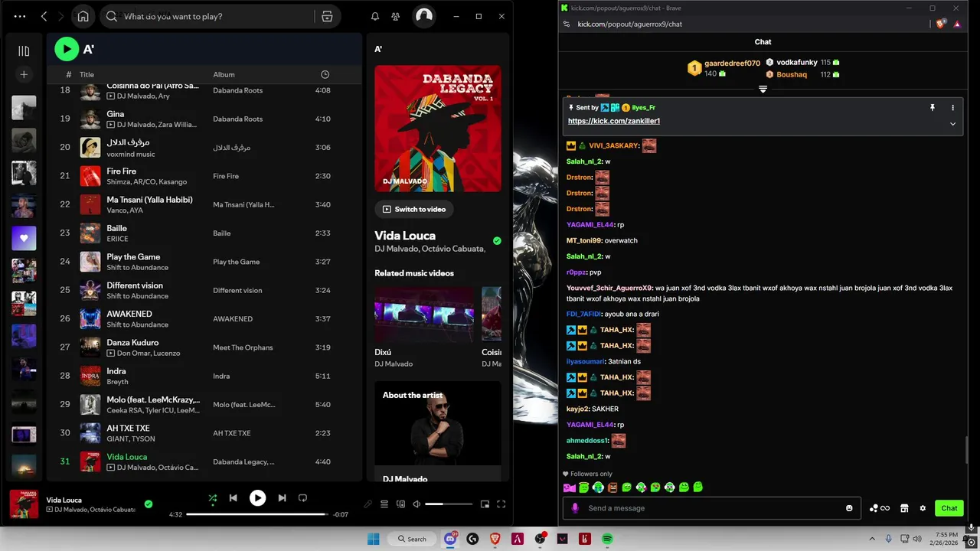
Task: Click the DJ Malvado about-the-artist card
Action: [438, 432]
